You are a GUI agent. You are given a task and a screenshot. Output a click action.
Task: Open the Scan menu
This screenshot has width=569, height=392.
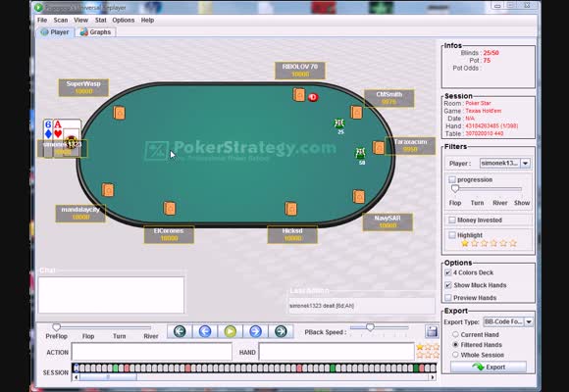pyautogui.click(x=61, y=20)
